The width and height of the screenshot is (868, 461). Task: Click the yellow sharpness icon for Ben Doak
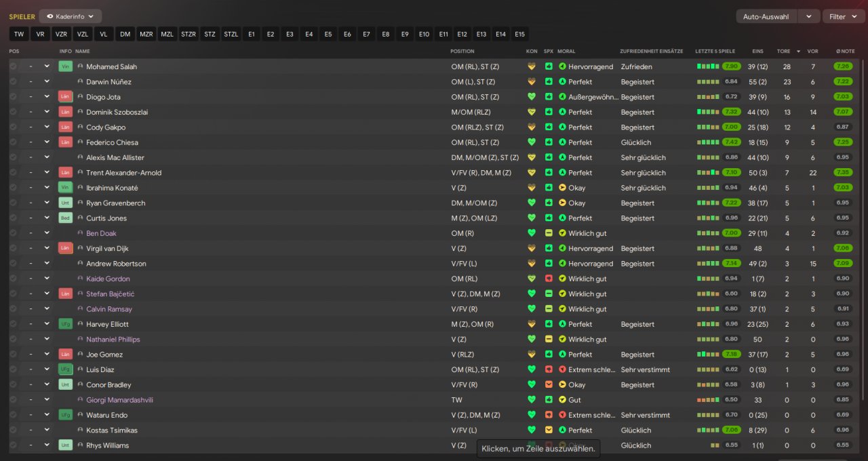(549, 233)
